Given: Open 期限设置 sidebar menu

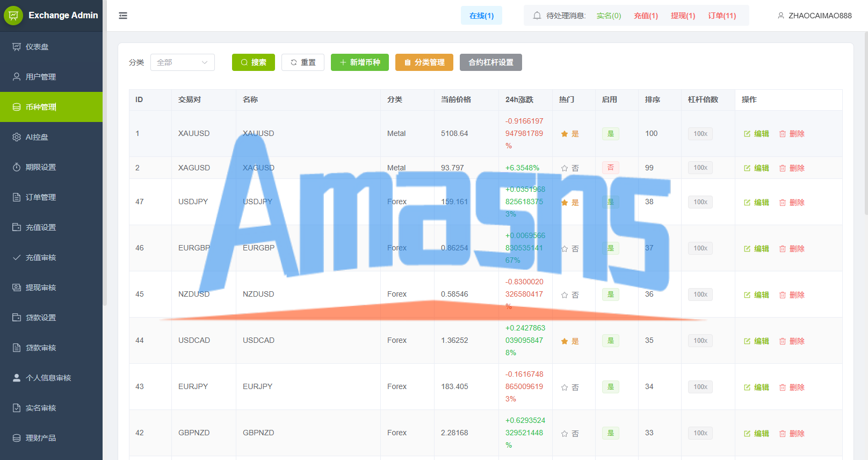Looking at the screenshot, I should tap(51, 167).
